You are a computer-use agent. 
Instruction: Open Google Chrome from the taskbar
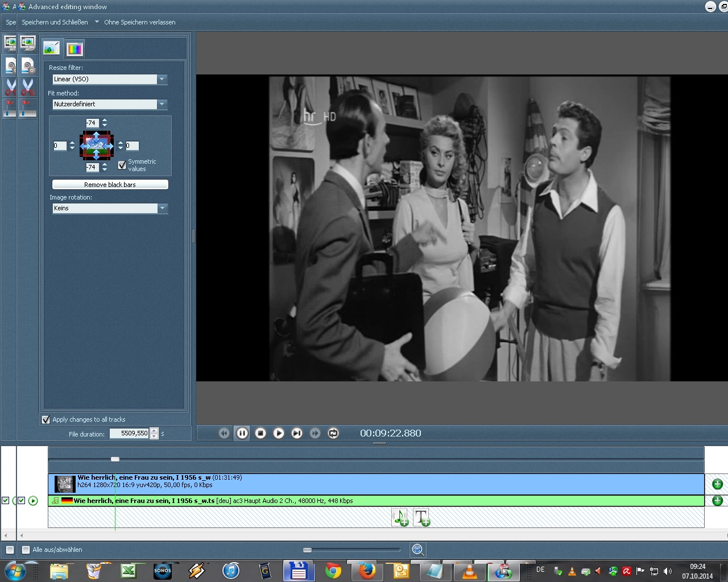[333, 571]
